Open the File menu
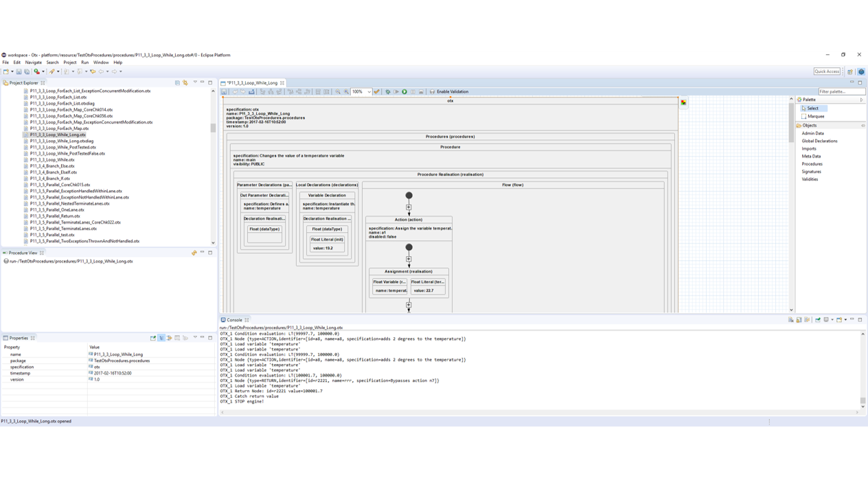The image size is (868, 504). point(5,62)
